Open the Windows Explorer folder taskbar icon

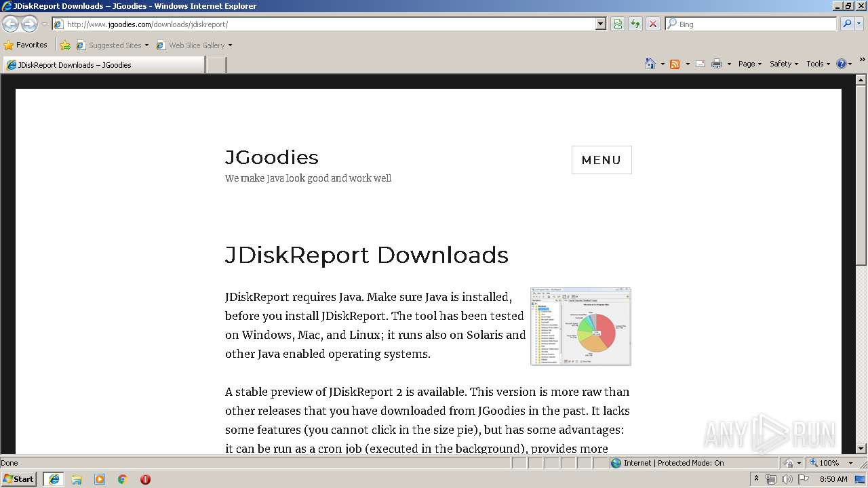pyautogui.click(x=77, y=479)
